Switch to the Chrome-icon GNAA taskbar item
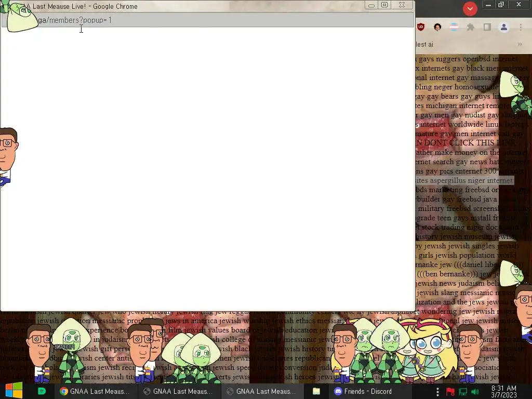Viewport: 532px width, 399px height. (96, 391)
